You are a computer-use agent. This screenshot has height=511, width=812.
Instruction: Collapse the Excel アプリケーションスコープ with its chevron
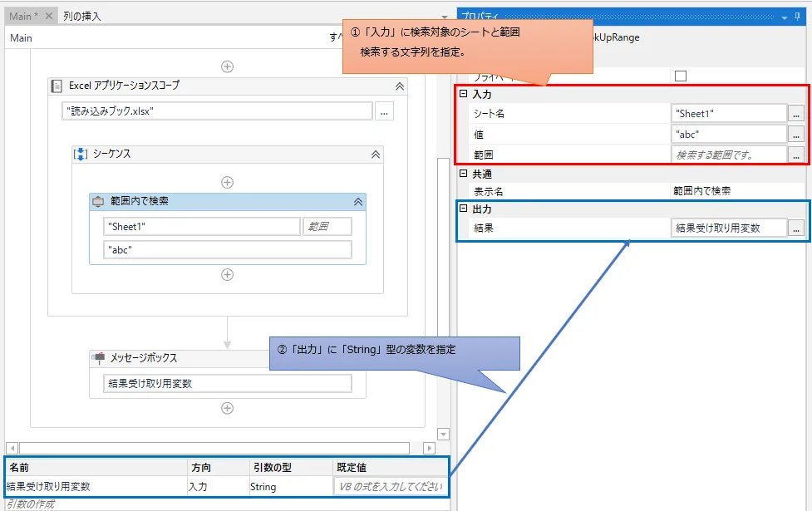pos(400,85)
